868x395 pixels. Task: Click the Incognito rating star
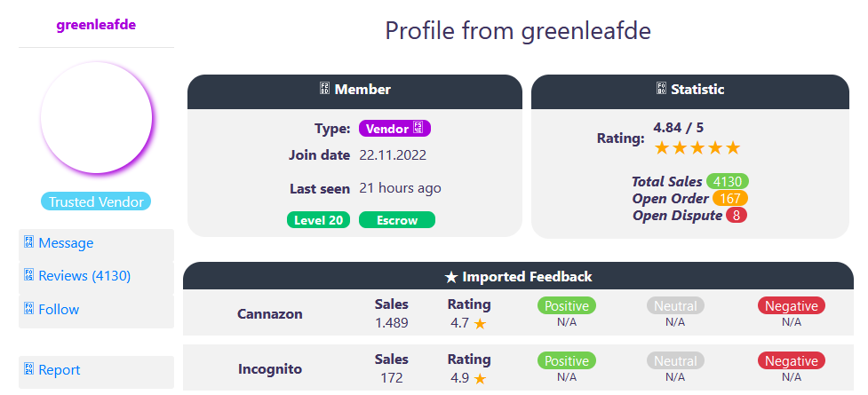coord(480,379)
